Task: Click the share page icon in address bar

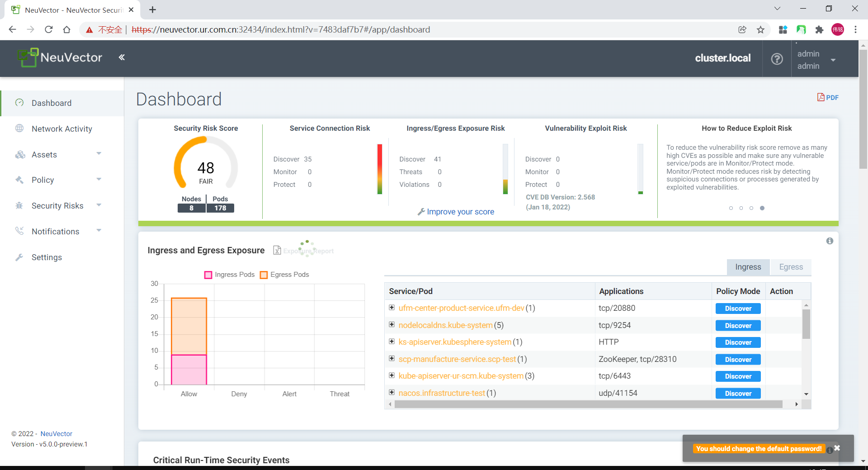Action: point(742,29)
